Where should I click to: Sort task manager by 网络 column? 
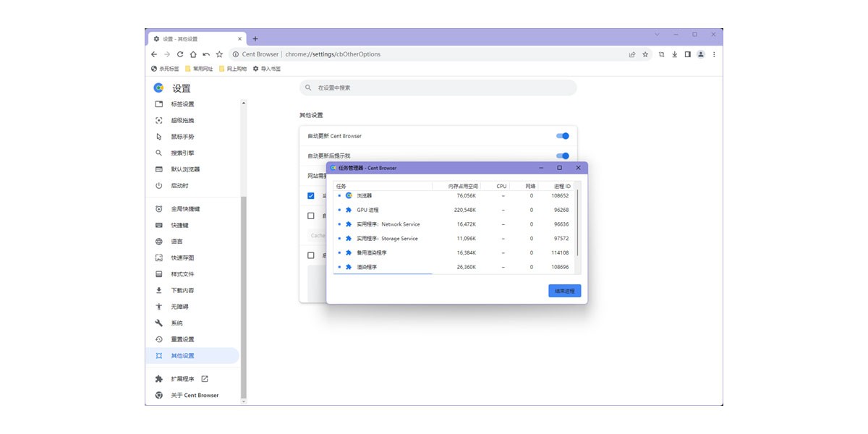pyautogui.click(x=524, y=186)
